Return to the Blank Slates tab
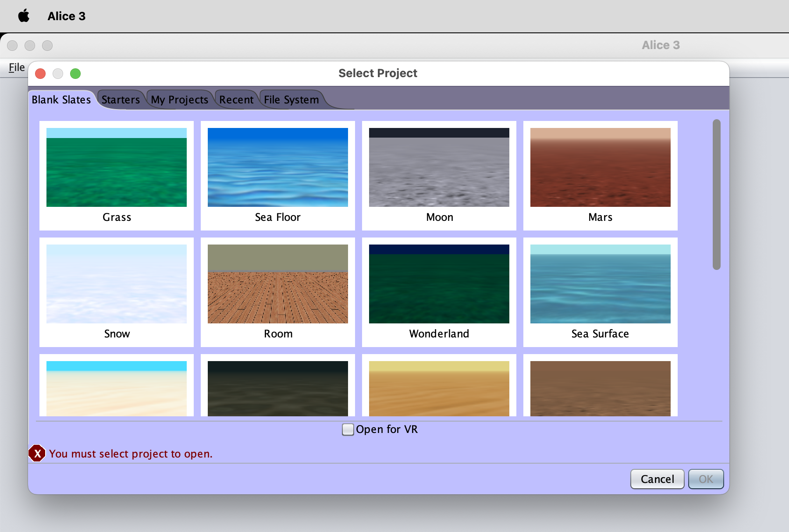Viewport: 789px width, 532px height. tap(61, 99)
